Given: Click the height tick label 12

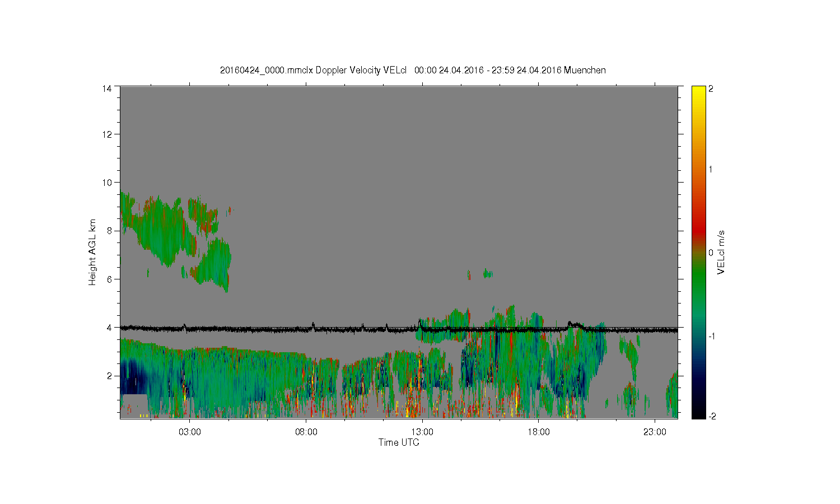Looking at the screenshot, I should (x=107, y=134).
